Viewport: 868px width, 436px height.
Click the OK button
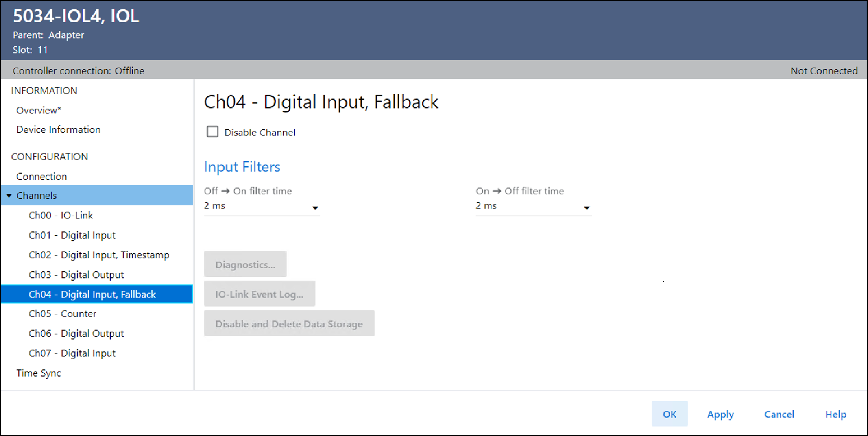tap(669, 414)
